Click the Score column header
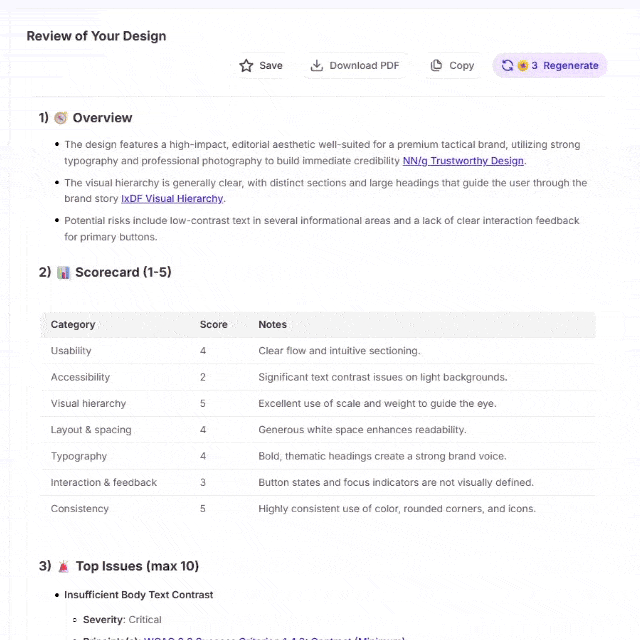Screen dimensions: 640x640 tap(213, 325)
